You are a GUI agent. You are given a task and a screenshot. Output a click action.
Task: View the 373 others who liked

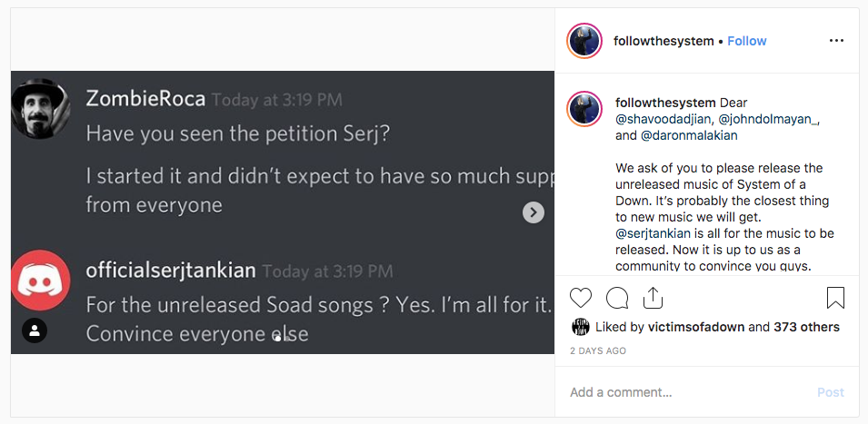coord(806,327)
